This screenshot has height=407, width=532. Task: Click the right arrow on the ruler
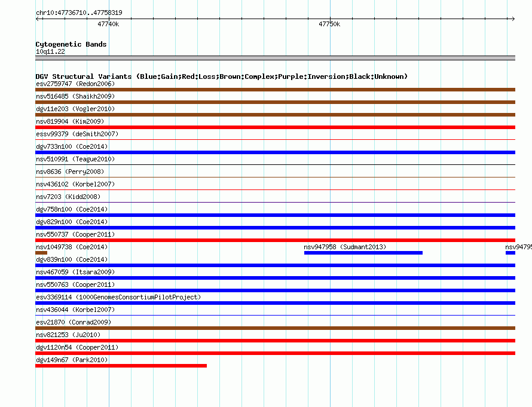(513, 19)
